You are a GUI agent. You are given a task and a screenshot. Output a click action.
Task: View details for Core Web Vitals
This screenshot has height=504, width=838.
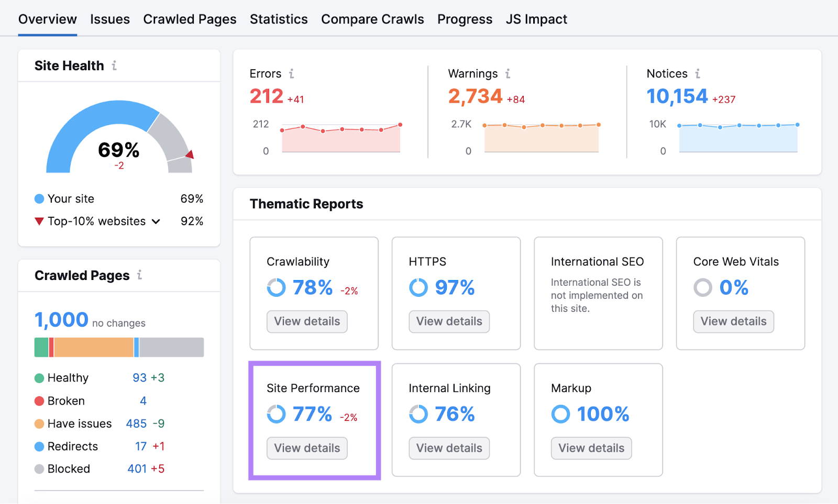tap(733, 321)
